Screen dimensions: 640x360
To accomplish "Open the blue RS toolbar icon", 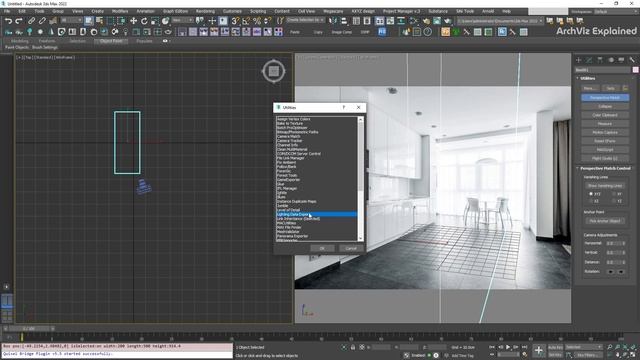I will tap(382, 31).
